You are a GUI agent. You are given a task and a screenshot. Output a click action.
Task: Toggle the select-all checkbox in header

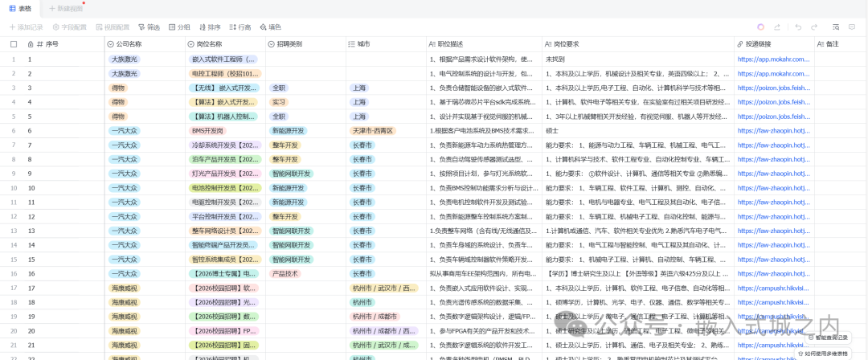(14, 44)
